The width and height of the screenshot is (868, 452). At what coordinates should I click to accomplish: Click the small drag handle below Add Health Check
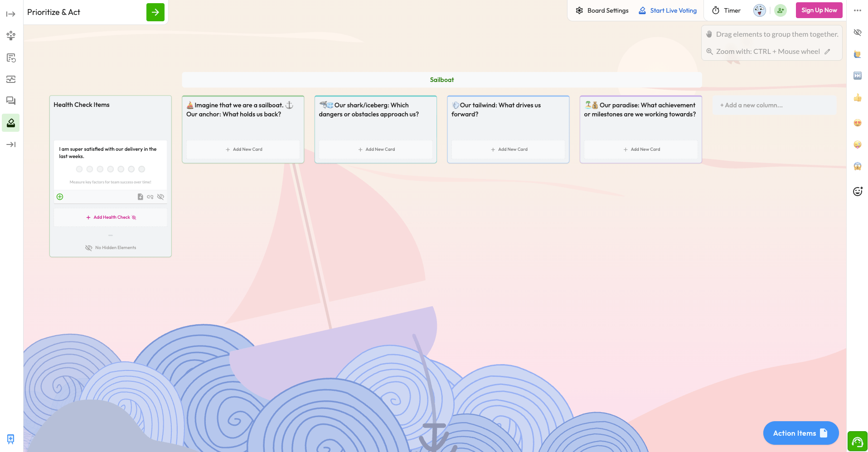111,236
